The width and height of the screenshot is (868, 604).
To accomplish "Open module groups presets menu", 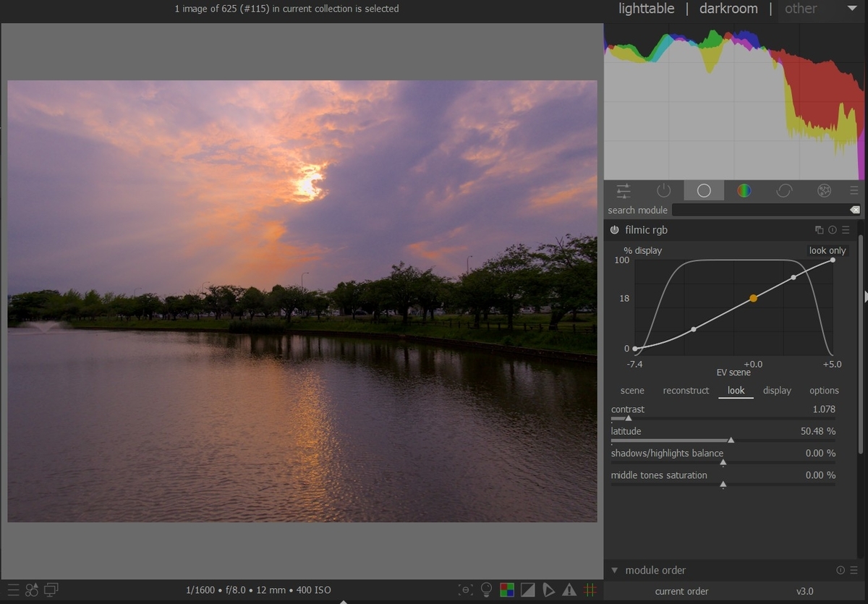I will pos(855,191).
